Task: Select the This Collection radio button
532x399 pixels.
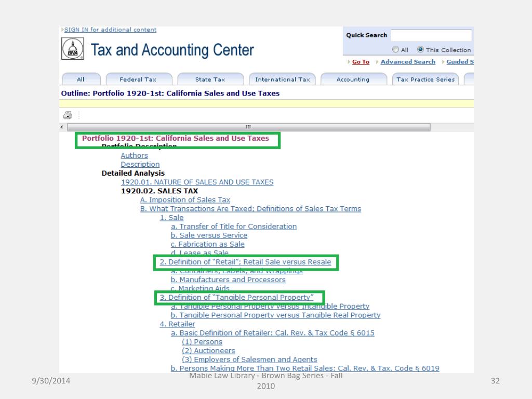Action: pos(420,49)
